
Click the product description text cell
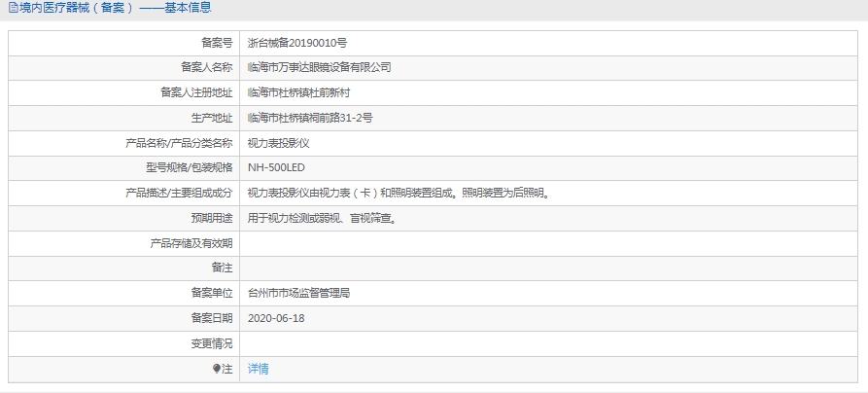[399, 193]
